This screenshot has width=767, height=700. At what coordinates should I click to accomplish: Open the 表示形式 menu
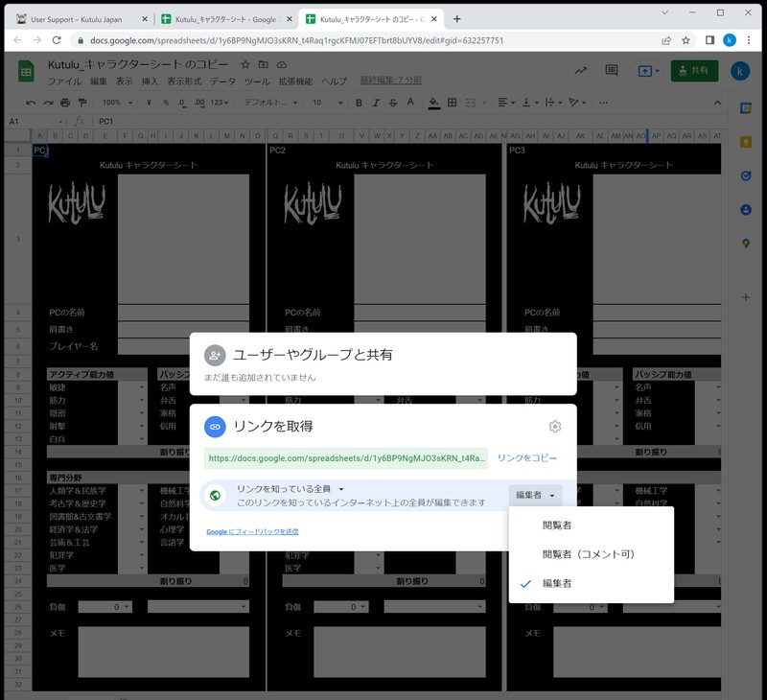pos(184,82)
